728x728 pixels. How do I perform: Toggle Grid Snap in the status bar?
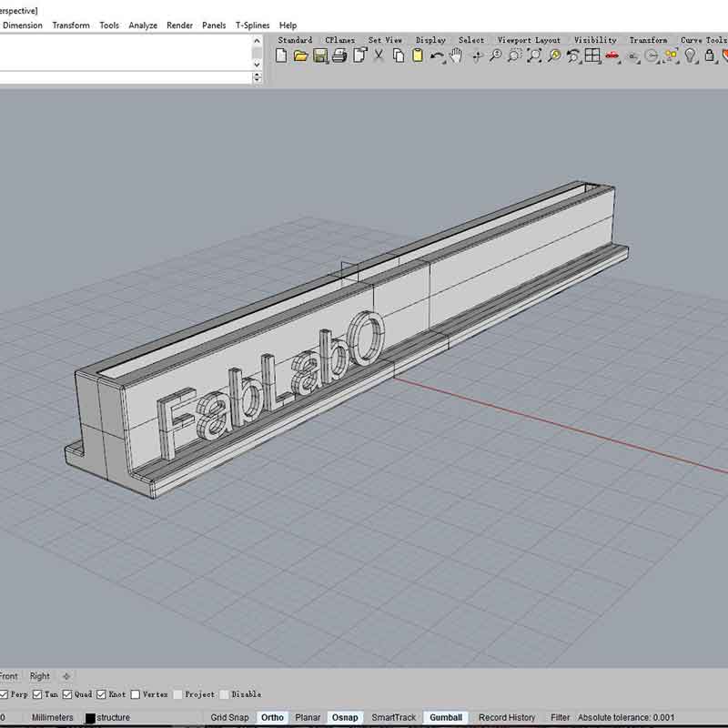point(230,717)
